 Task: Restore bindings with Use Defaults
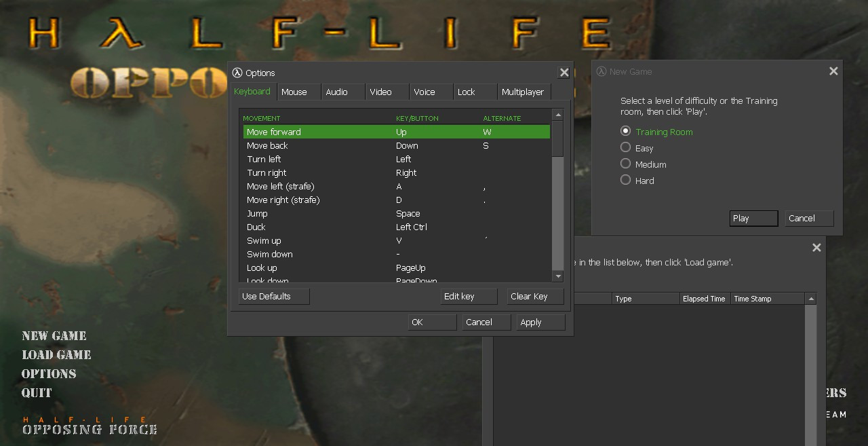point(273,296)
